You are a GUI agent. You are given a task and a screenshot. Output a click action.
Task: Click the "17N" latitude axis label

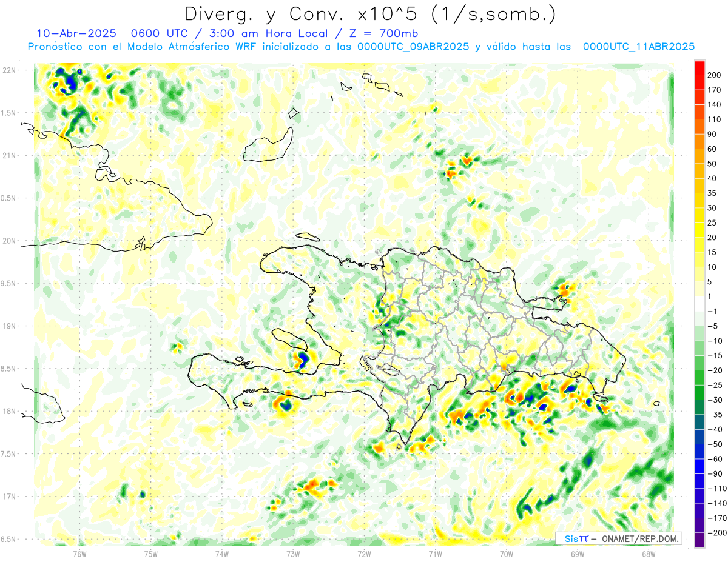(8, 497)
